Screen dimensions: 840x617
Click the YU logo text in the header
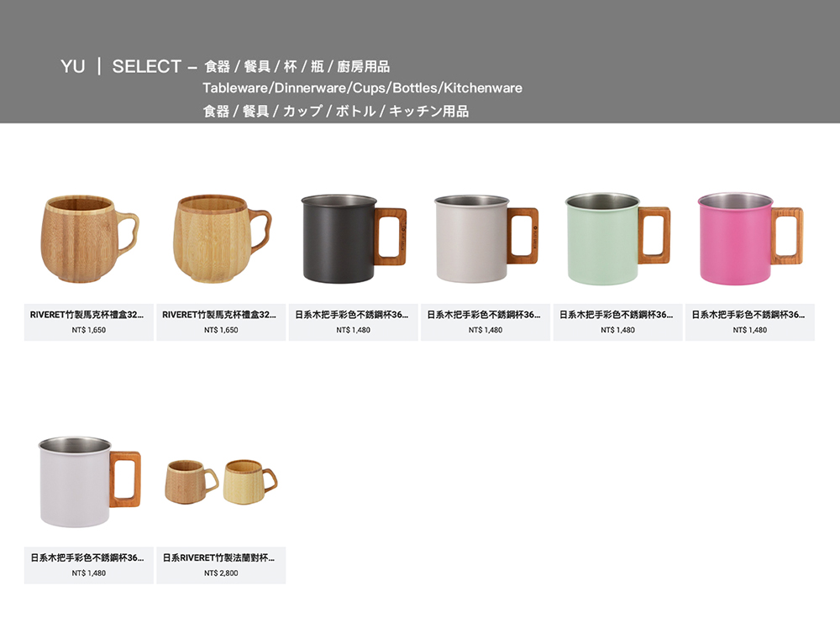[73, 66]
